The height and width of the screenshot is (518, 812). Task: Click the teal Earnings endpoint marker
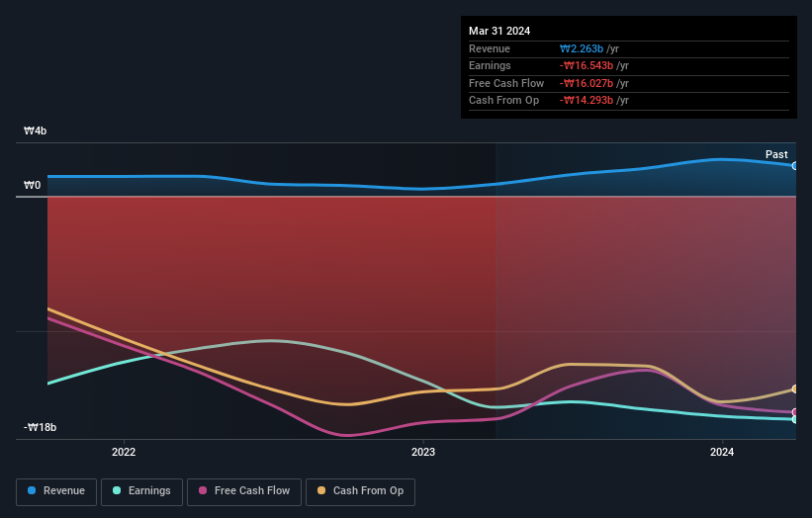tap(795, 420)
